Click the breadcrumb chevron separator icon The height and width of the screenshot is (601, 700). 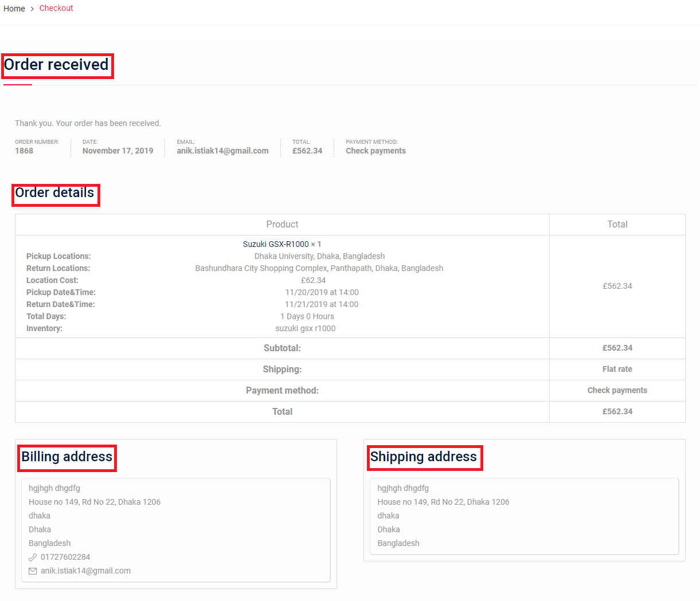coord(32,9)
